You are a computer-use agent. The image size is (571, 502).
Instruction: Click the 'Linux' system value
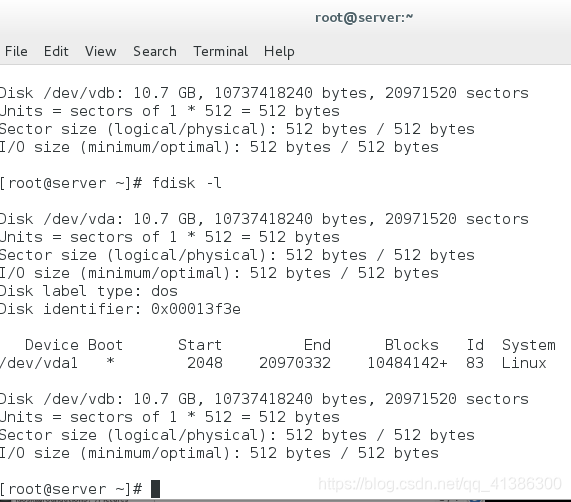tap(524, 363)
